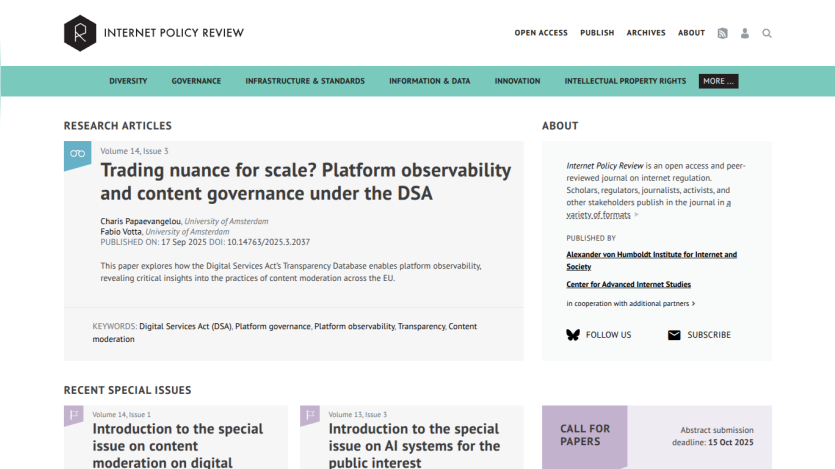The image size is (835, 469).
Task: Select Intellectual Property Rights topic
Action: coord(625,81)
